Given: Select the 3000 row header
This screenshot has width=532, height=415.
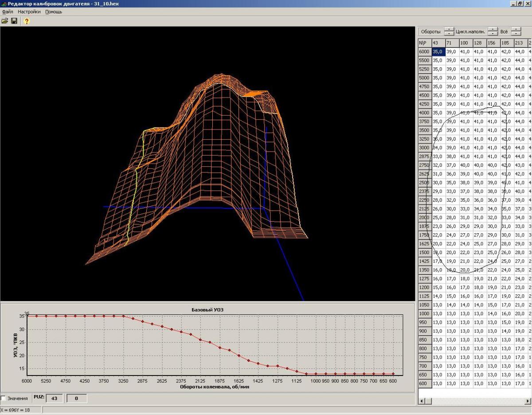Looking at the screenshot, I should click(424, 148).
